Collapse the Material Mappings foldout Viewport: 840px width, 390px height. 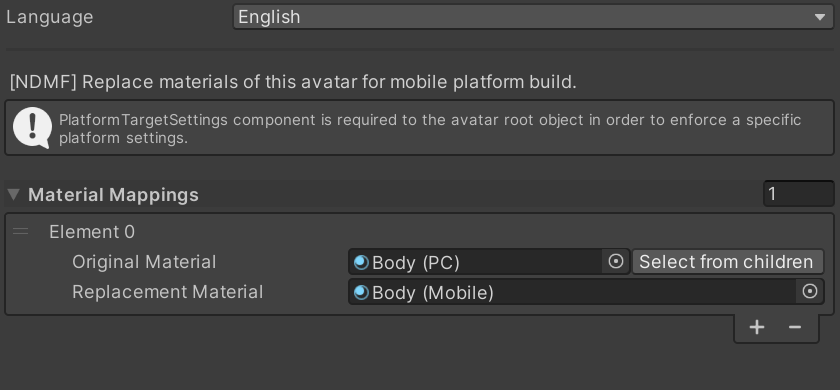tap(13, 194)
